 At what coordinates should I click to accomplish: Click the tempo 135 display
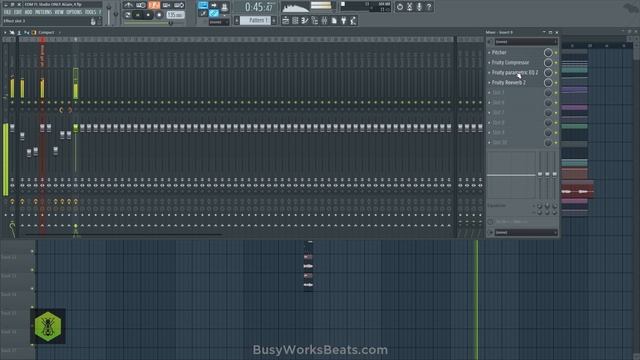tap(176, 15)
